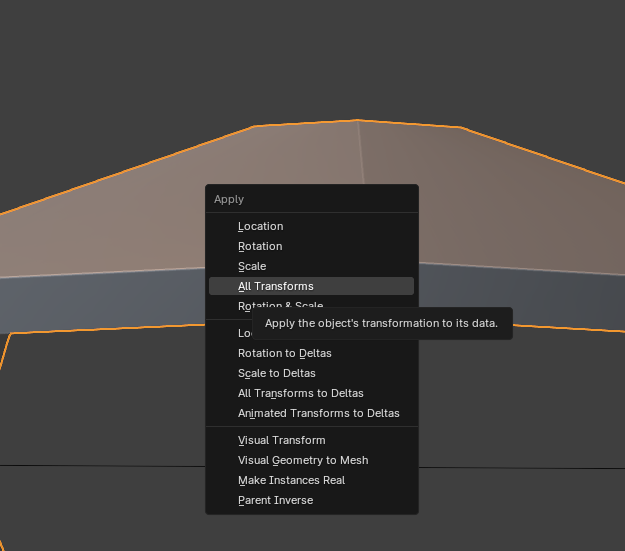The height and width of the screenshot is (551, 625).
Task: Click All Transforms menu entry
Action: [276, 286]
